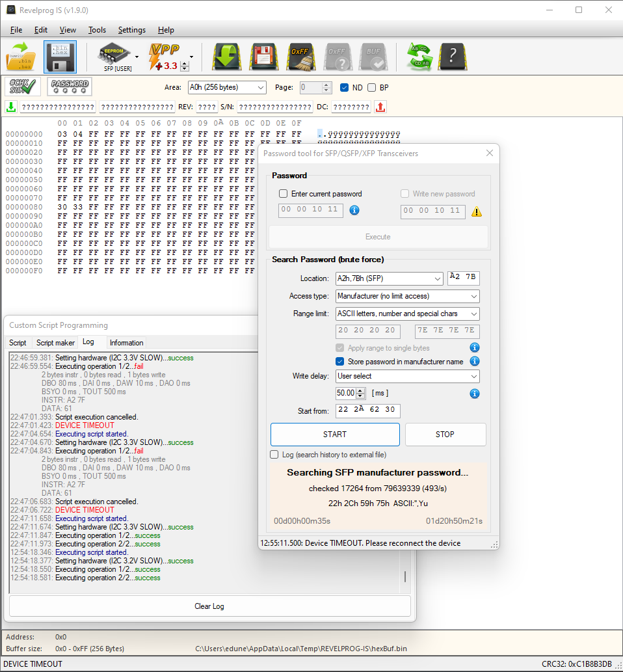The image size is (623, 672).
Task: Click the 0xFF broom erase icon
Action: pyautogui.click(x=300, y=57)
